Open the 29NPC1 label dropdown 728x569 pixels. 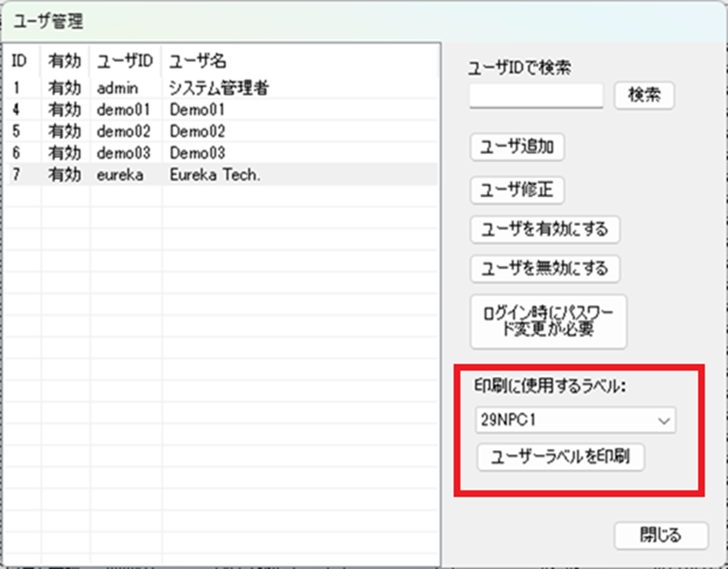pos(565,420)
